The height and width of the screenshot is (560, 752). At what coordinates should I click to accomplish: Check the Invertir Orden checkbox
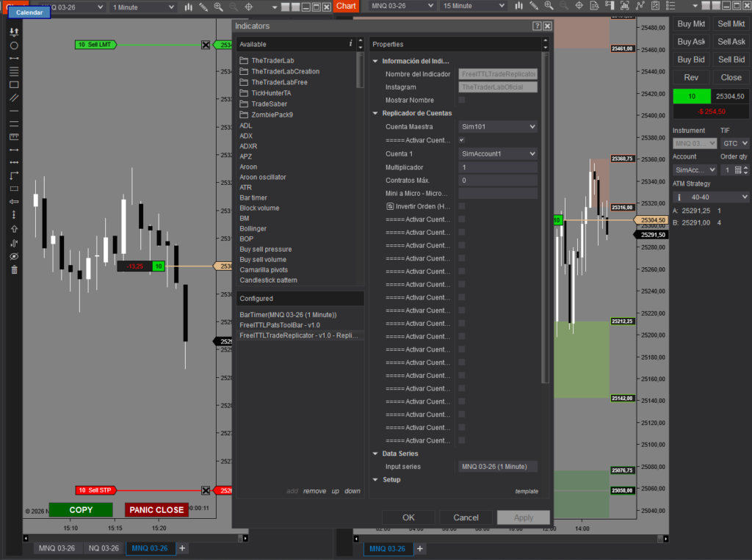461,206
